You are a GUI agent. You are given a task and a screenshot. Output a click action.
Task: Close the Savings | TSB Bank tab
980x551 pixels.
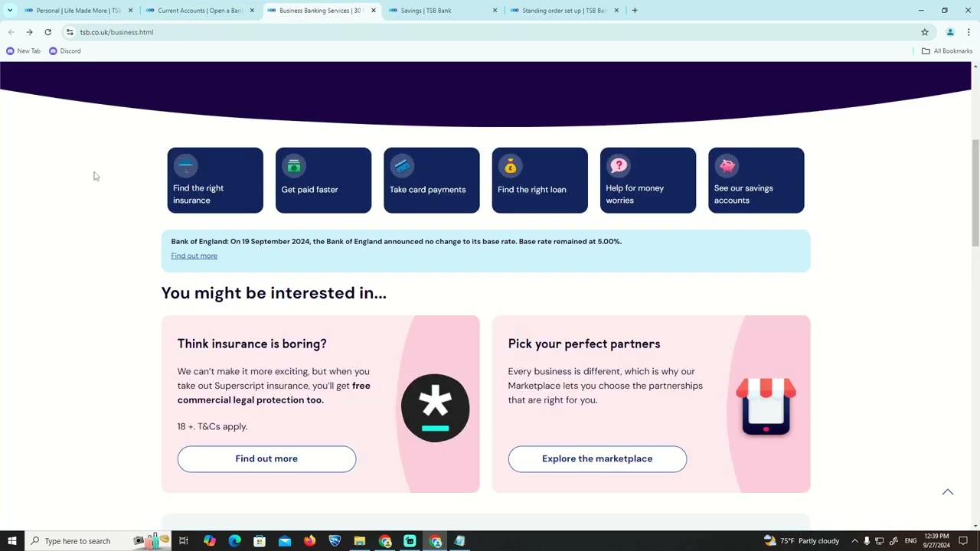[x=495, y=11]
